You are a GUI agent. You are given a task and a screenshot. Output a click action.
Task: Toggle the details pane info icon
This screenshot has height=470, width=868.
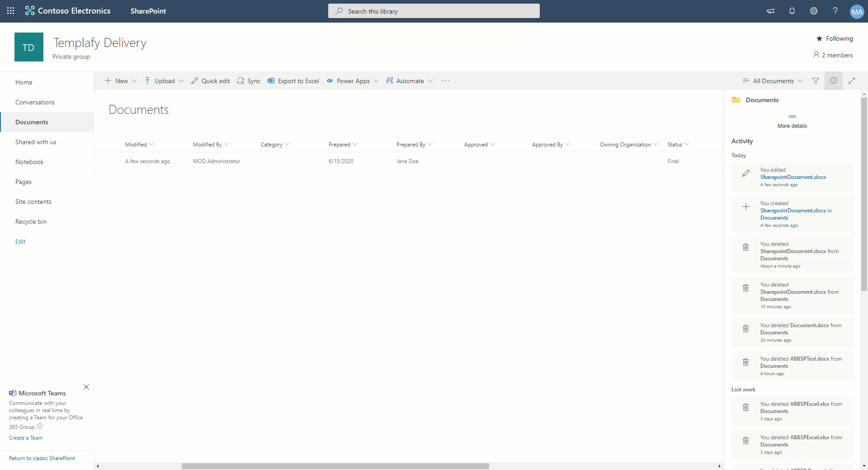click(x=834, y=81)
